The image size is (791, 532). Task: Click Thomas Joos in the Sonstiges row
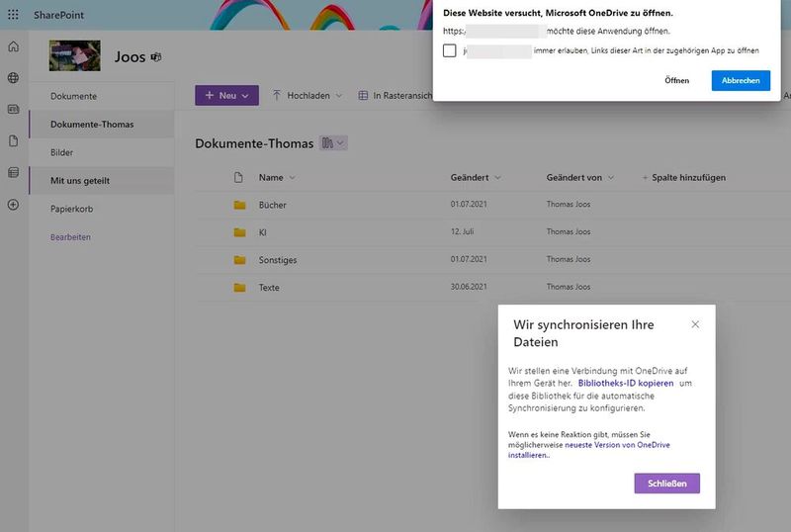[568, 259]
